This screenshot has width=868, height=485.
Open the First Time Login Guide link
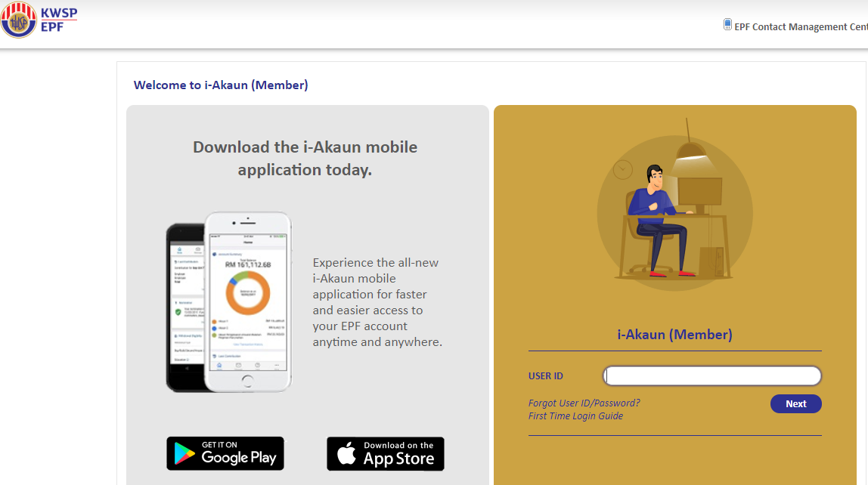[575, 415]
